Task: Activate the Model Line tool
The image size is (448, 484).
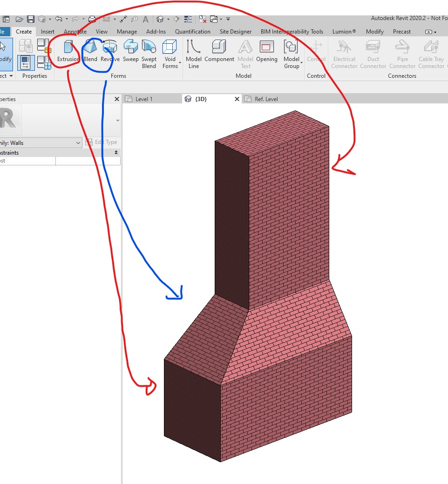Action: coord(193,55)
